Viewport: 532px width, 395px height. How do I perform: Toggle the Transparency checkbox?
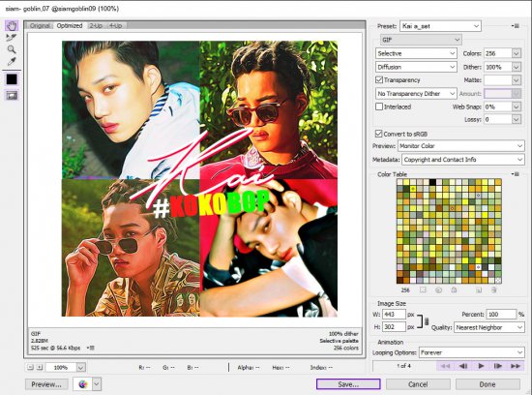click(379, 79)
